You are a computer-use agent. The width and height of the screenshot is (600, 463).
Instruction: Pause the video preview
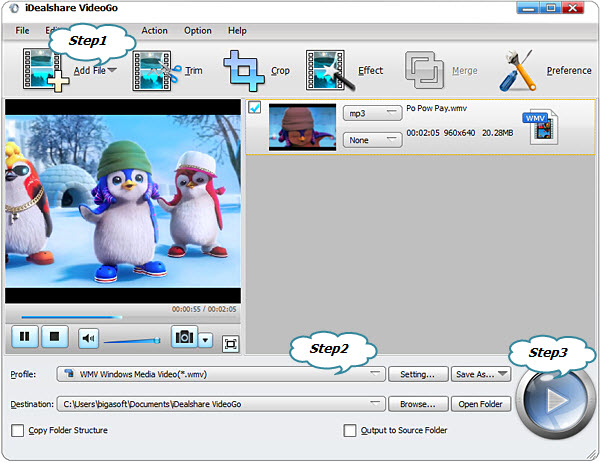(x=25, y=336)
